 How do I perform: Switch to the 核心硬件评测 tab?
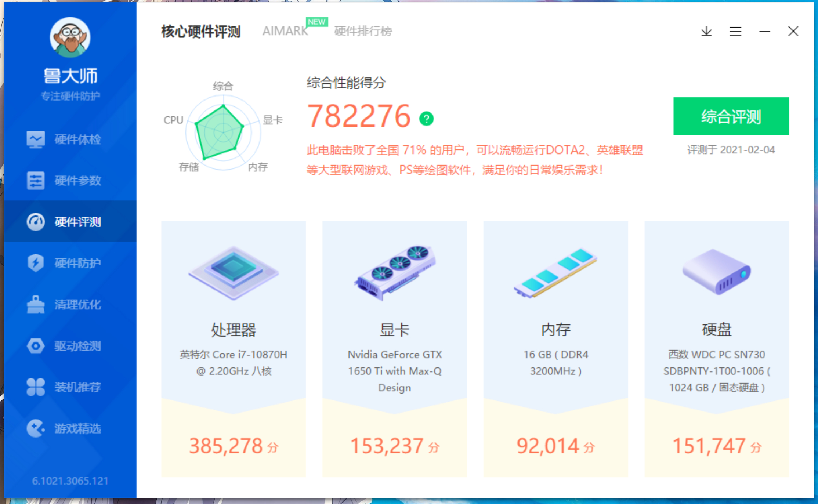(x=201, y=32)
